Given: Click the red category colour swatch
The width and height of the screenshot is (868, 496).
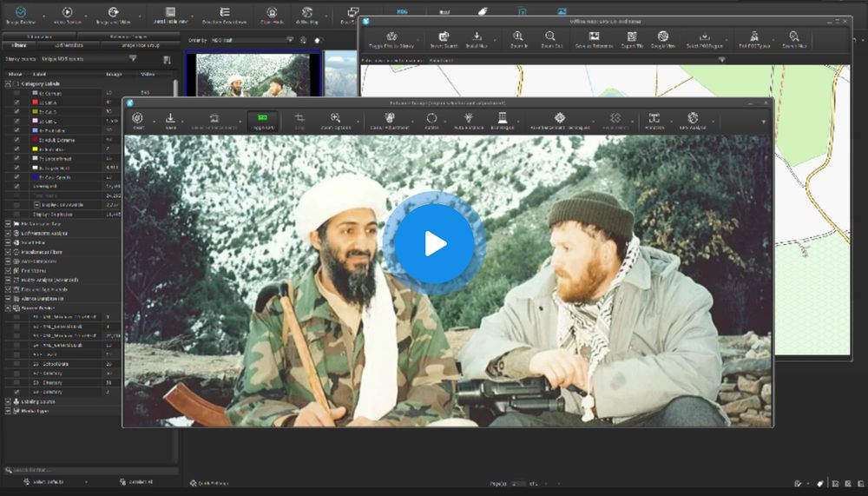Looking at the screenshot, I should click(35, 103).
